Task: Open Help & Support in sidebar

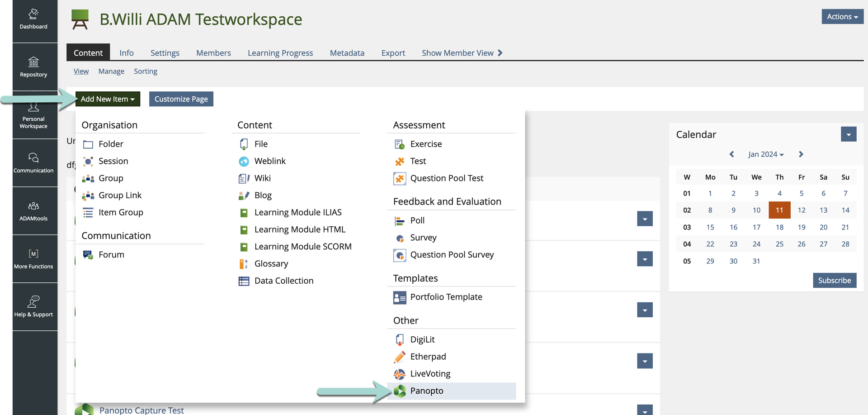Action: [33, 307]
